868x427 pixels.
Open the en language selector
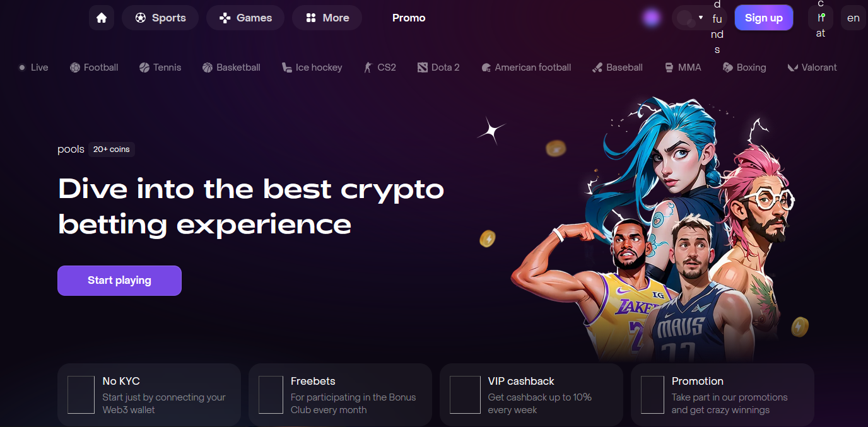853,18
